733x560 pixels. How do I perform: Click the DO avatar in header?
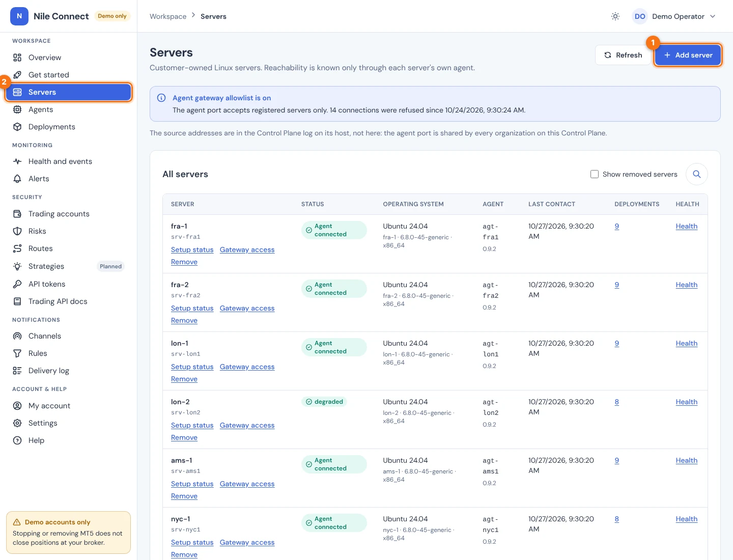640,16
